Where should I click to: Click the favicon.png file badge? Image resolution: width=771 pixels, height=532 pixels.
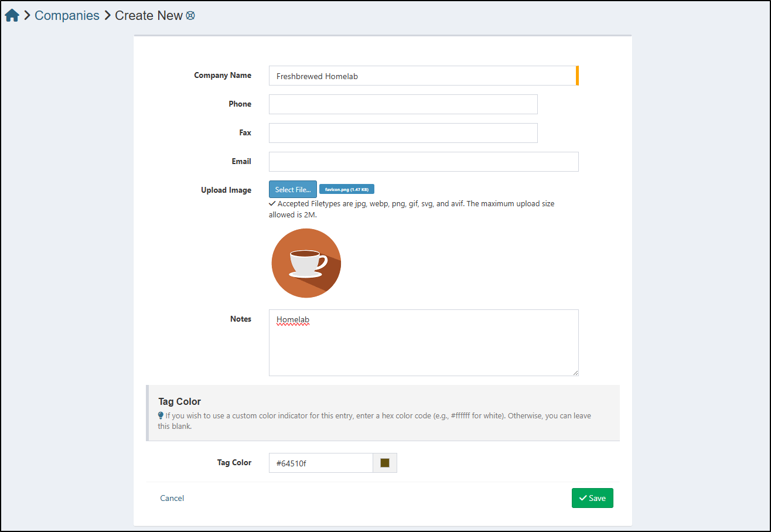[346, 189]
